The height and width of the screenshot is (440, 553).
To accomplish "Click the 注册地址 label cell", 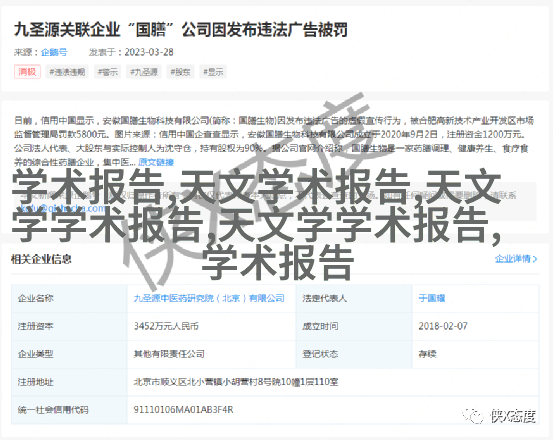I will coord(69,382).
